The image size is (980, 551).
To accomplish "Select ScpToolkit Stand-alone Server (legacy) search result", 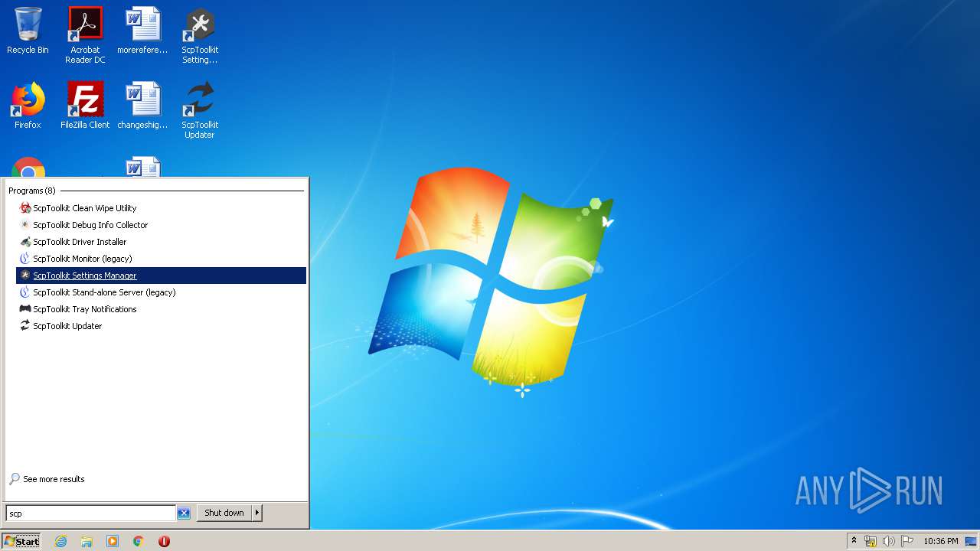I will click(x=161, y=292).
